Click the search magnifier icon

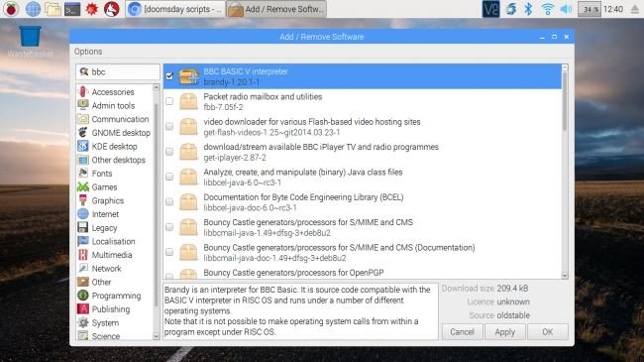pos(84,71)
